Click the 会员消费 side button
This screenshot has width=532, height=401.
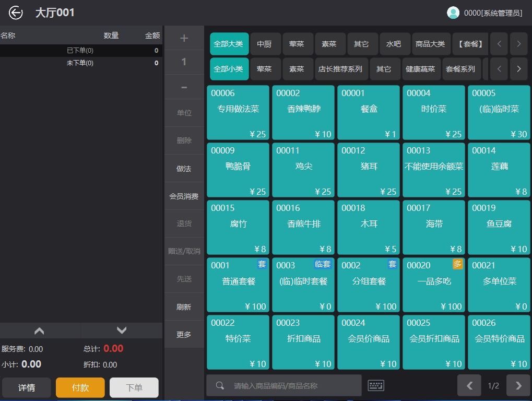[184, 197]
